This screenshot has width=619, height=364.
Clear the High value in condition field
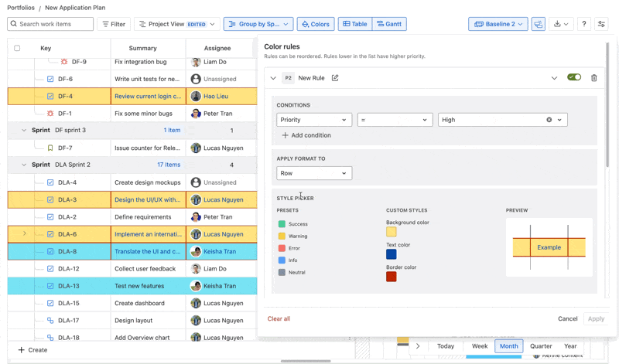[549, 120]
